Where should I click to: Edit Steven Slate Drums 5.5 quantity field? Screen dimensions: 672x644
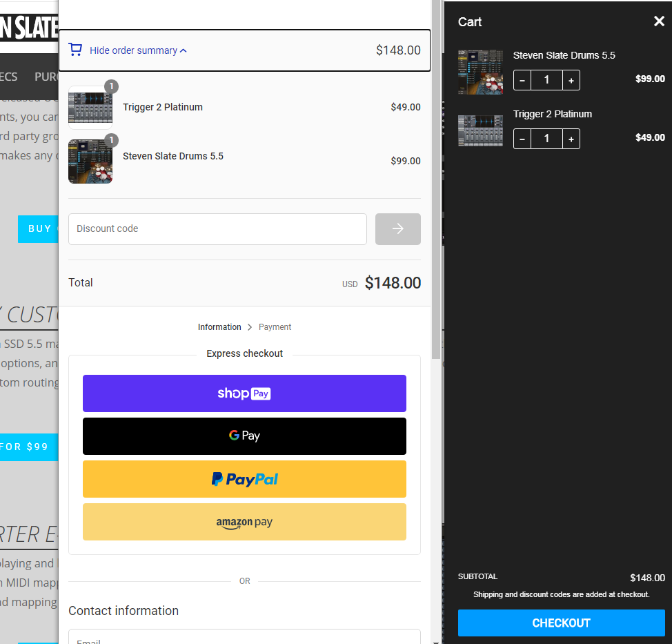pyautogui.click(x=546, y=80)
